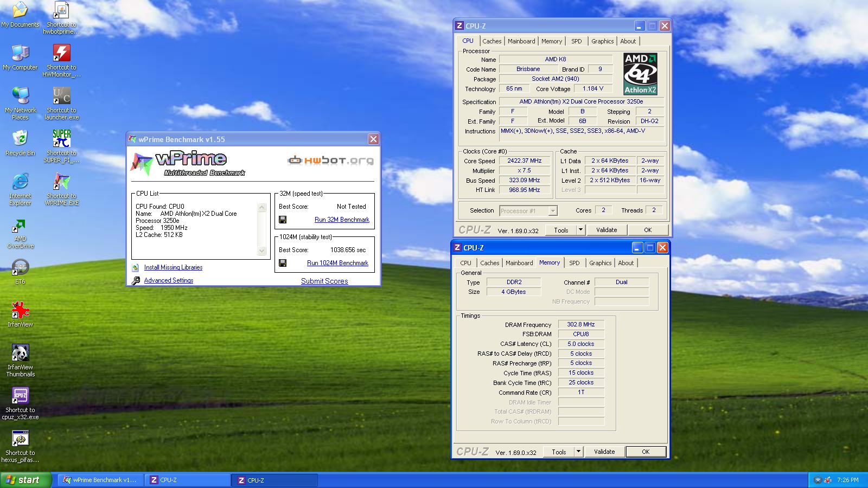Open the ET6 desktop icon
This screenshot has width=868, height=488.
pos(20,272)
